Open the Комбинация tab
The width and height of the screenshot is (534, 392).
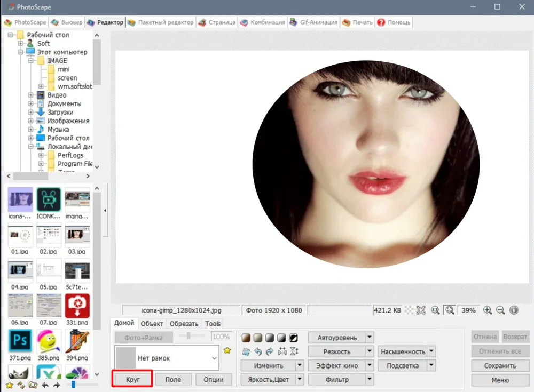point(263,22)
